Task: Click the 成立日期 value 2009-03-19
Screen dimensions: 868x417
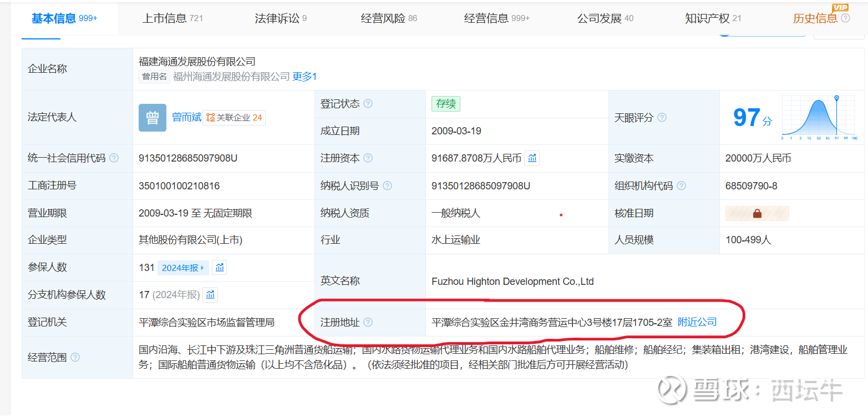Action: [456, 131]
